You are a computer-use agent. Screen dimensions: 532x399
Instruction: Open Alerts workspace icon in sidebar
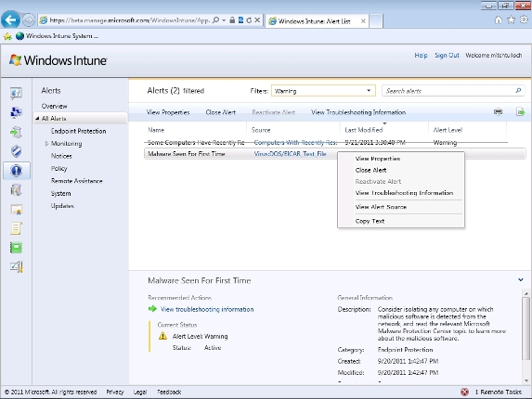(x=16, y=170)
